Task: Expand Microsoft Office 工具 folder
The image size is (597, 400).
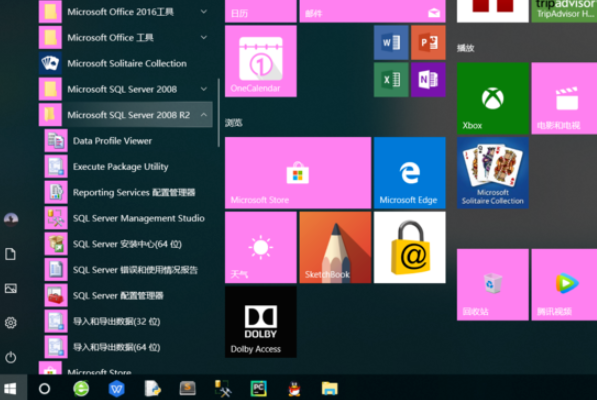Action: tap(126, 38)
